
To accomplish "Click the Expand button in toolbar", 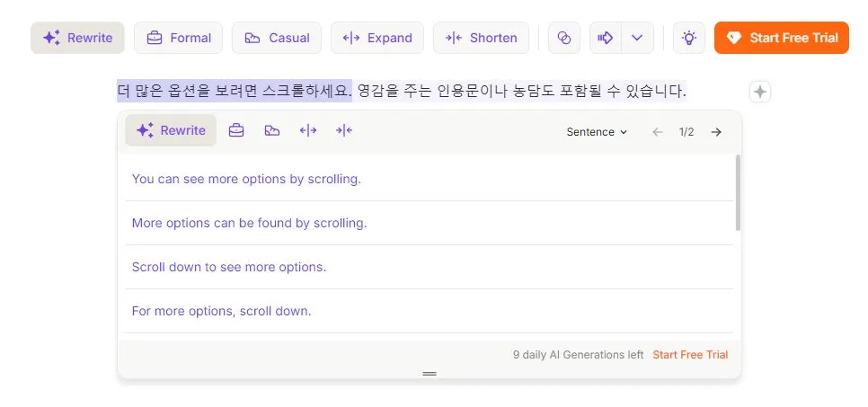I will (377, 38).
